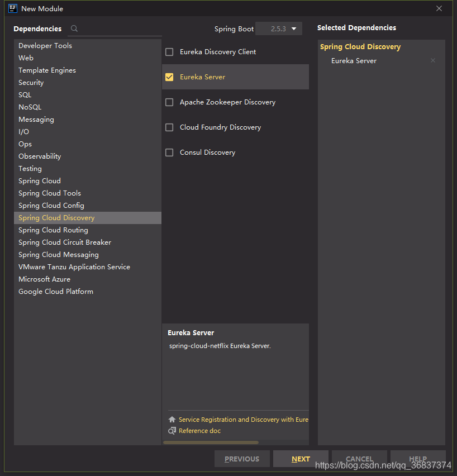Screen dimensions: 457x476
Task: Select Spring Cloud Messaging category
Action: coord(88,254)
